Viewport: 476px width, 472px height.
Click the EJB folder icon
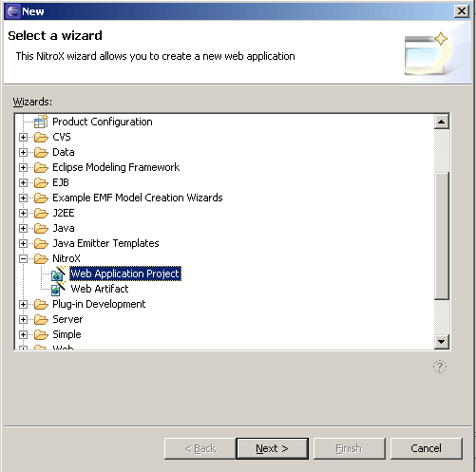point(41,182)
